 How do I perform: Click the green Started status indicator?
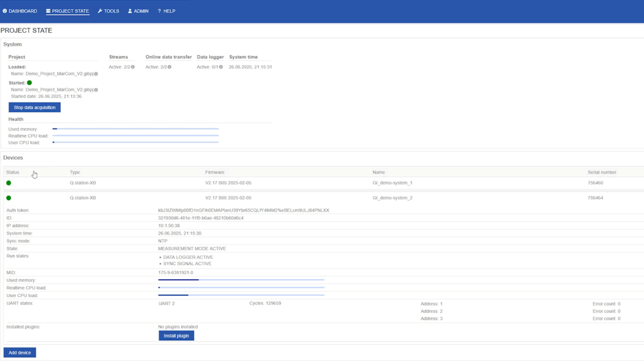pos(29,83)
